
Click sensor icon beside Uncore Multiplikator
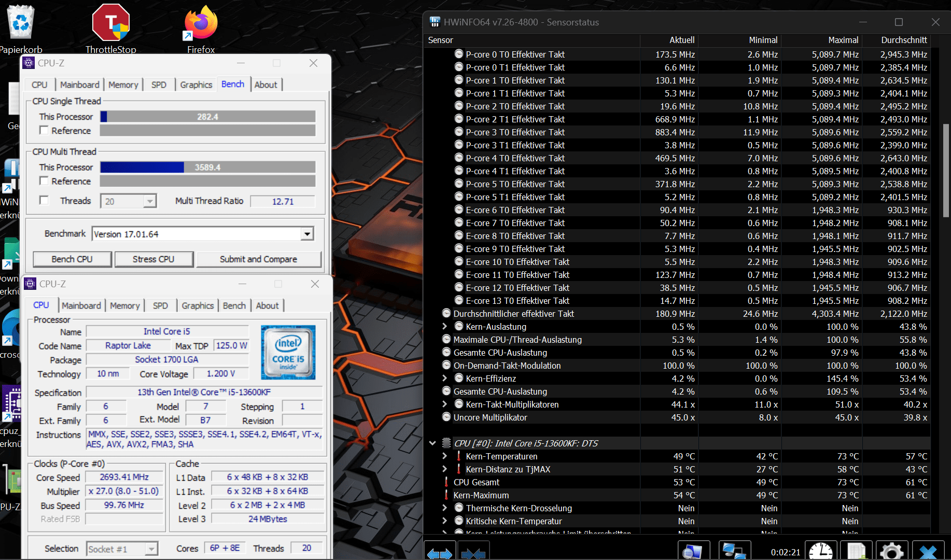click(446, 417)
